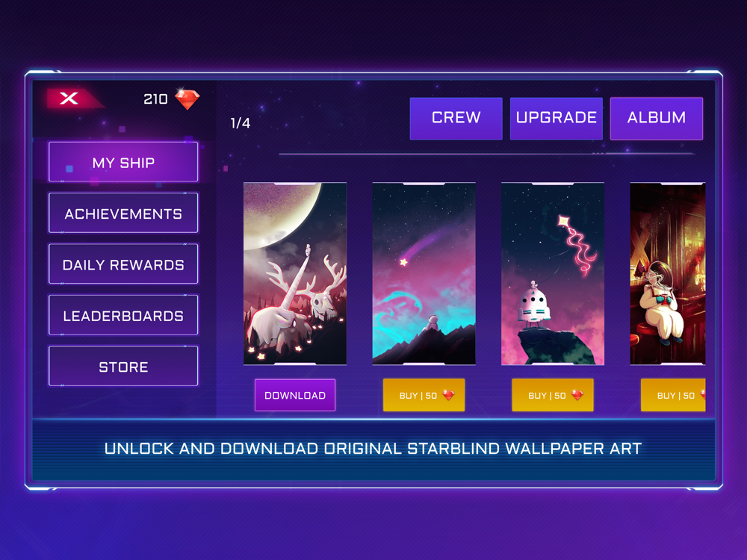Select the rocket with pink kite thumbnail

point(553,273)
